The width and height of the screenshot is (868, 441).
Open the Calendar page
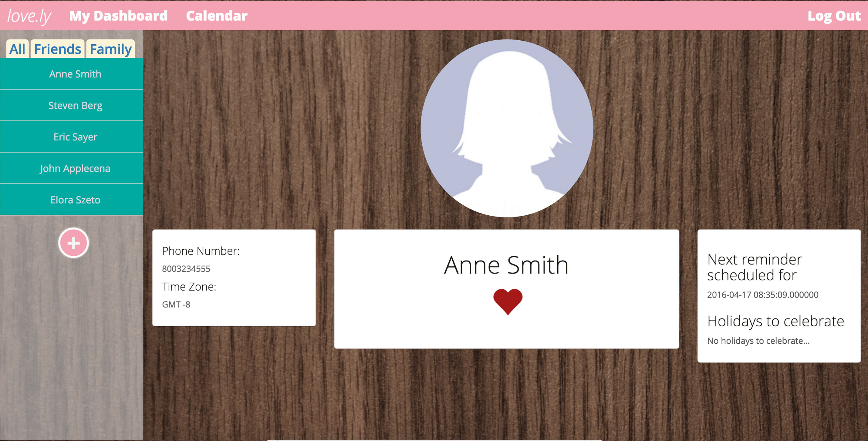(x=217, y=16)
